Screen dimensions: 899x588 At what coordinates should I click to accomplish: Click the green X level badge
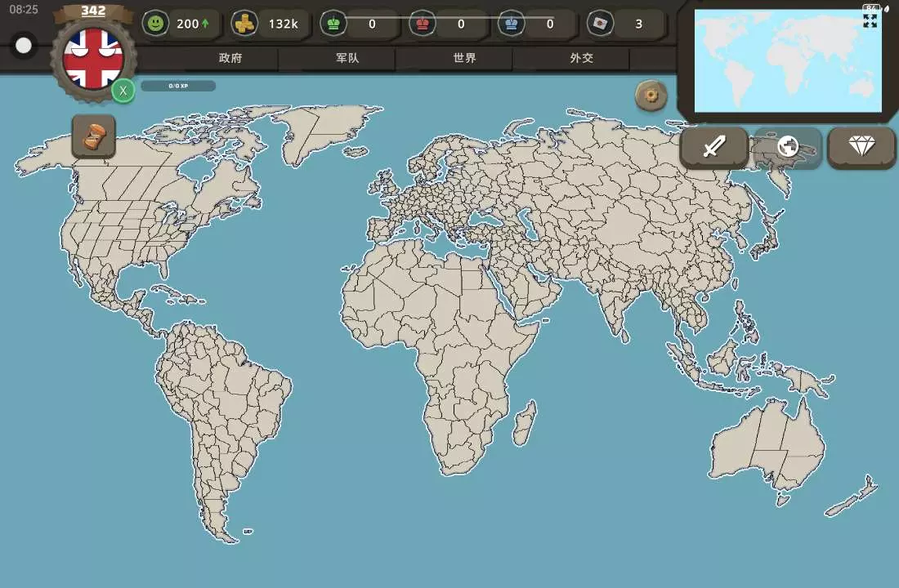tap(123, 91)
